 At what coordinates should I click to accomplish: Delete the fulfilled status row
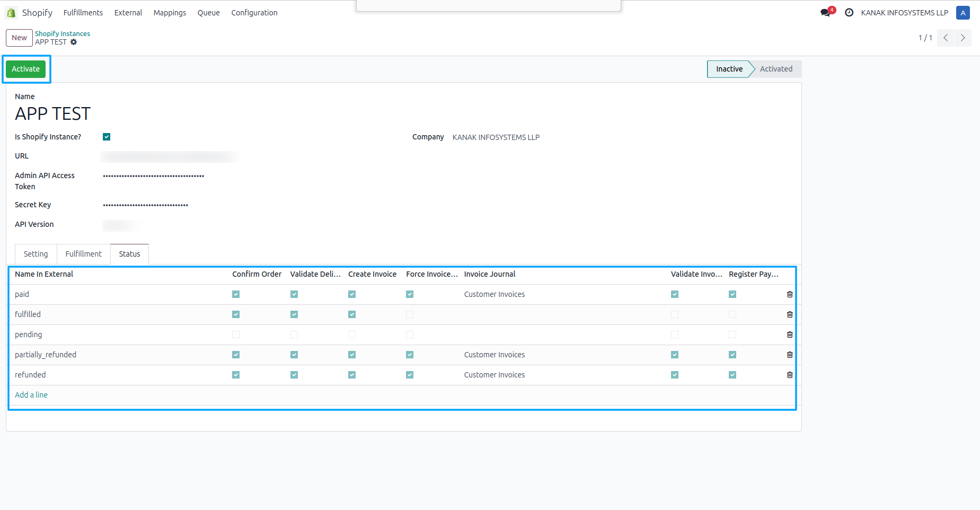790,314
